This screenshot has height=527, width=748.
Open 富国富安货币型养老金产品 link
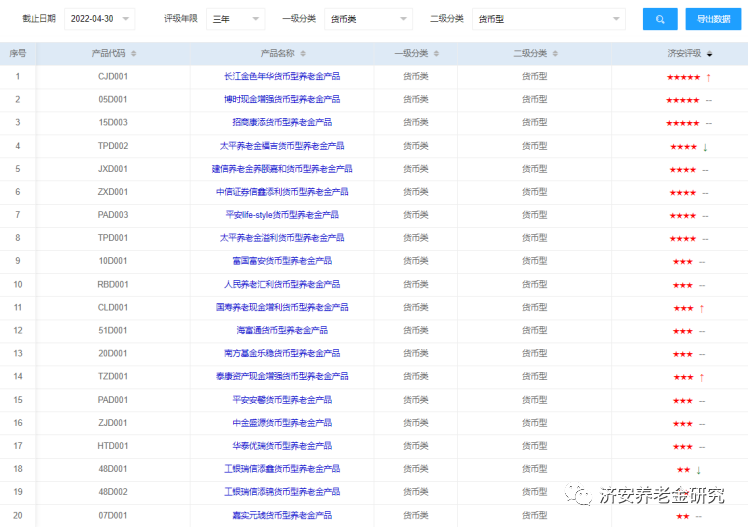coord(282,261)
